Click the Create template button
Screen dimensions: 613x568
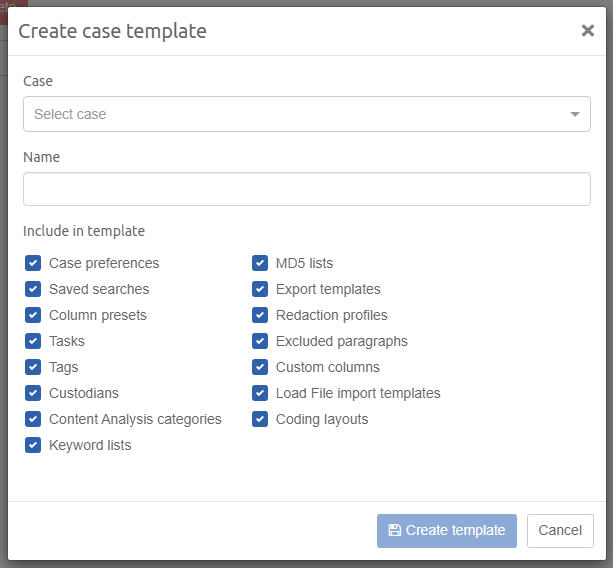point(446,531)
